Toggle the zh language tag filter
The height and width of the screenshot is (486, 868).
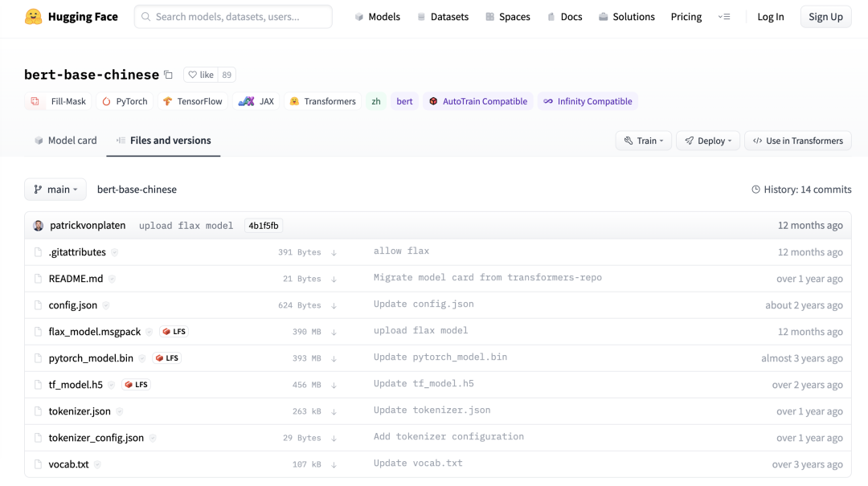(x=376, y=101)
